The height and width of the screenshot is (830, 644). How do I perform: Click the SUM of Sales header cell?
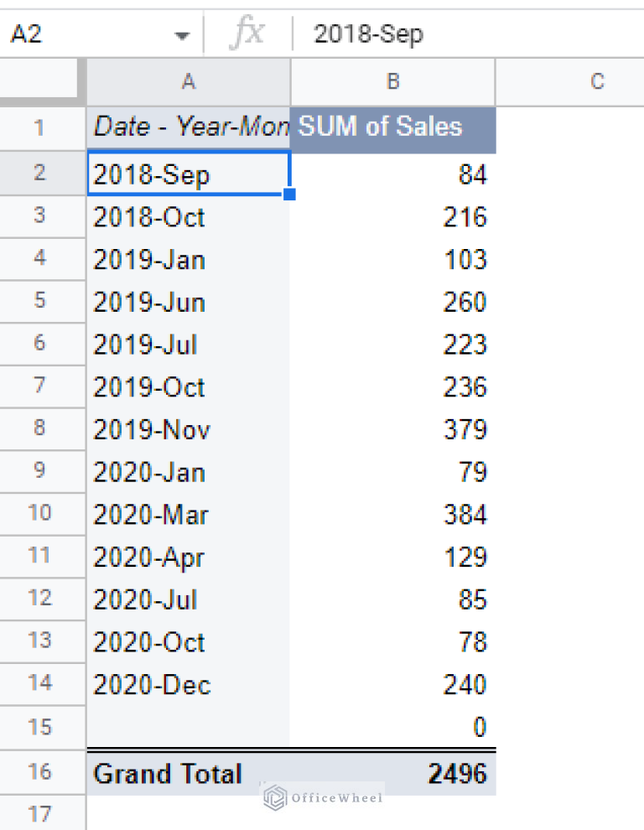pyautogui.click(x=392, y=127)
